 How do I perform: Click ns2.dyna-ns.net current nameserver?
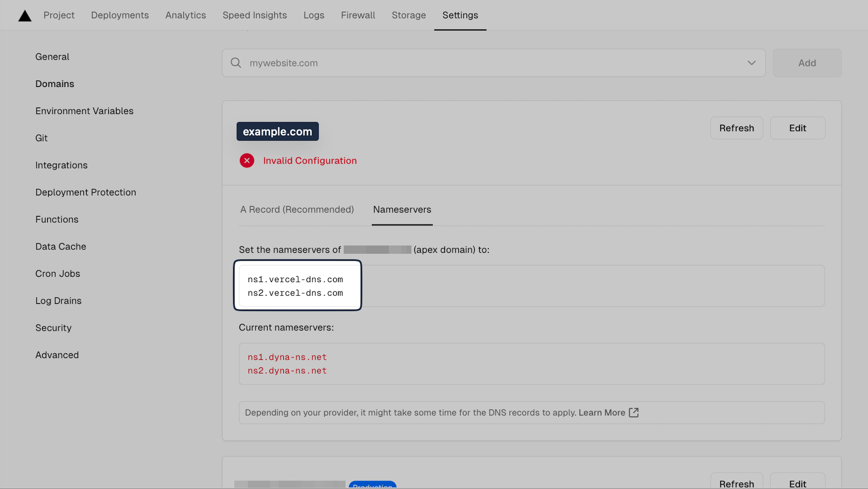tap(287, 371)
